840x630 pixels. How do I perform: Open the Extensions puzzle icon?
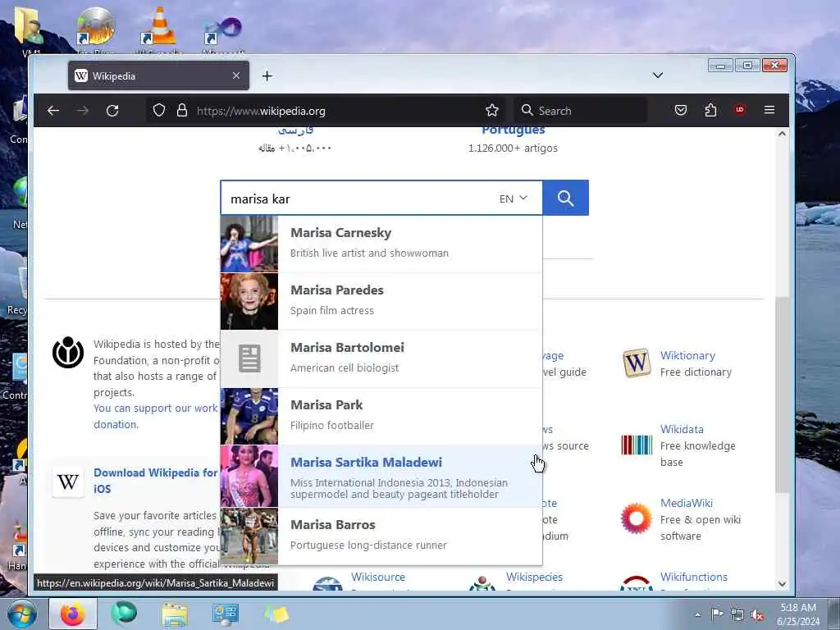point(710,111)
